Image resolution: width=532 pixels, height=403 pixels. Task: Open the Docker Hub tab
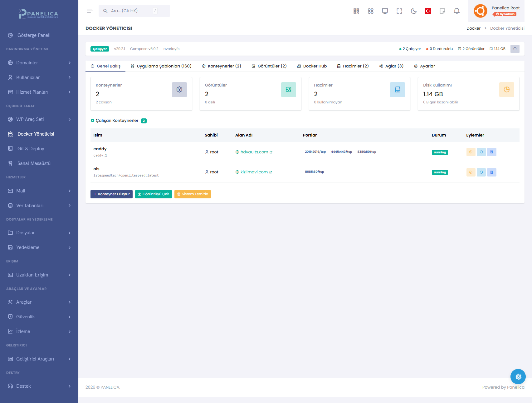pyautogui.click(x=312, y=66)
